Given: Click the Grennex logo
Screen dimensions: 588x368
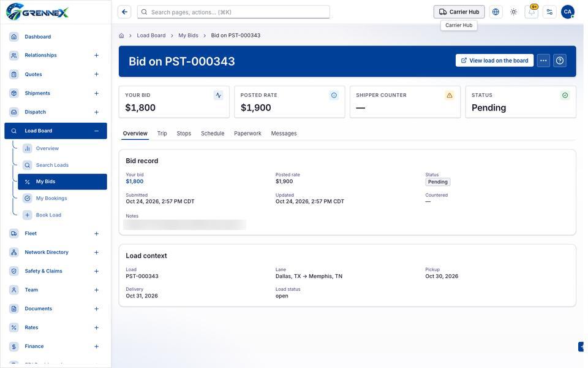Looking at the screenshot, I should 37,12.
